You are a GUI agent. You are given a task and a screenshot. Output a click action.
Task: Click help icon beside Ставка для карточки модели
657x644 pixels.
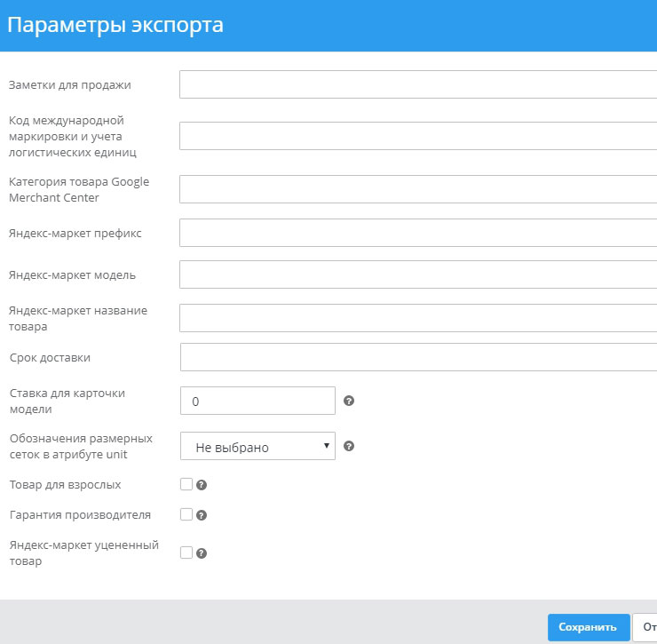pos(349,401)
